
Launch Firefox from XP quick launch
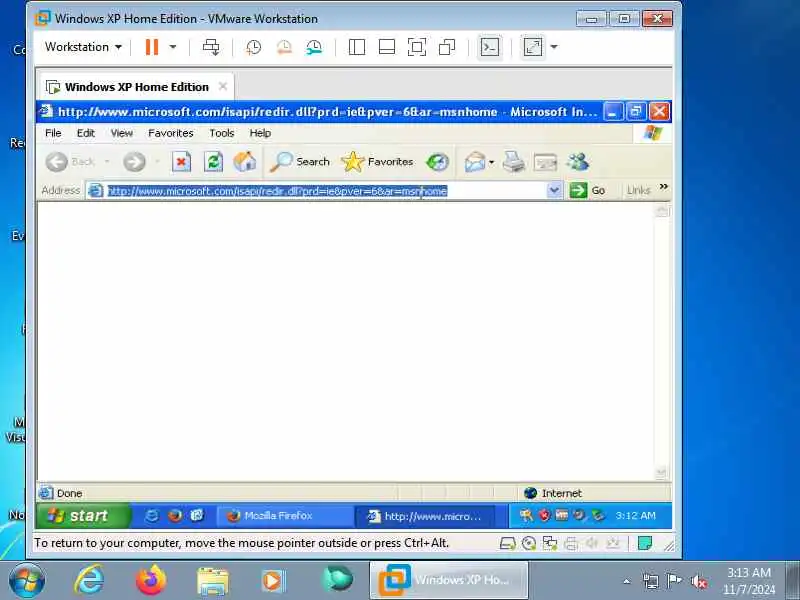pyautogui.click(x=175, y=516)
